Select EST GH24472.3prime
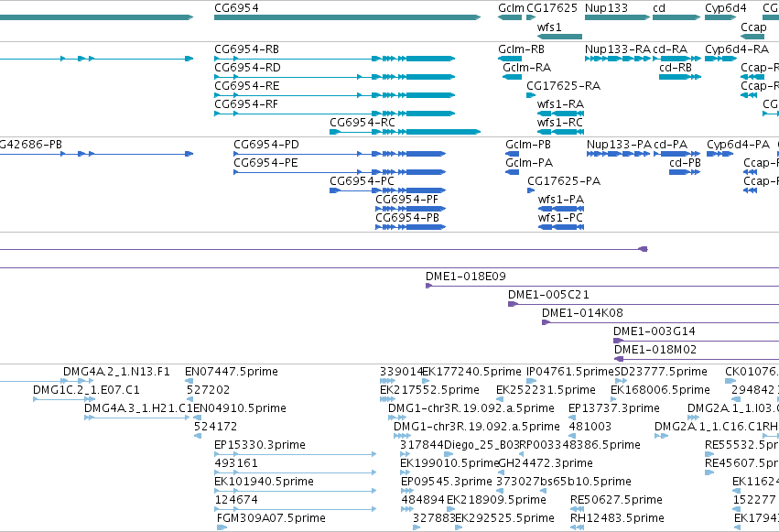 [x=546, y=464]
